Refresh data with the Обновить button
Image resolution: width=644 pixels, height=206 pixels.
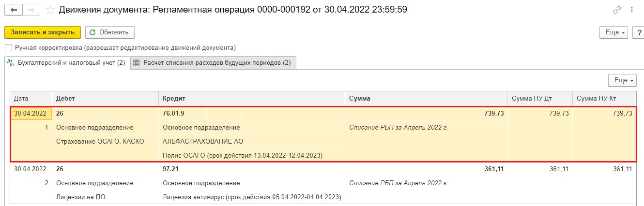(110, 32)
